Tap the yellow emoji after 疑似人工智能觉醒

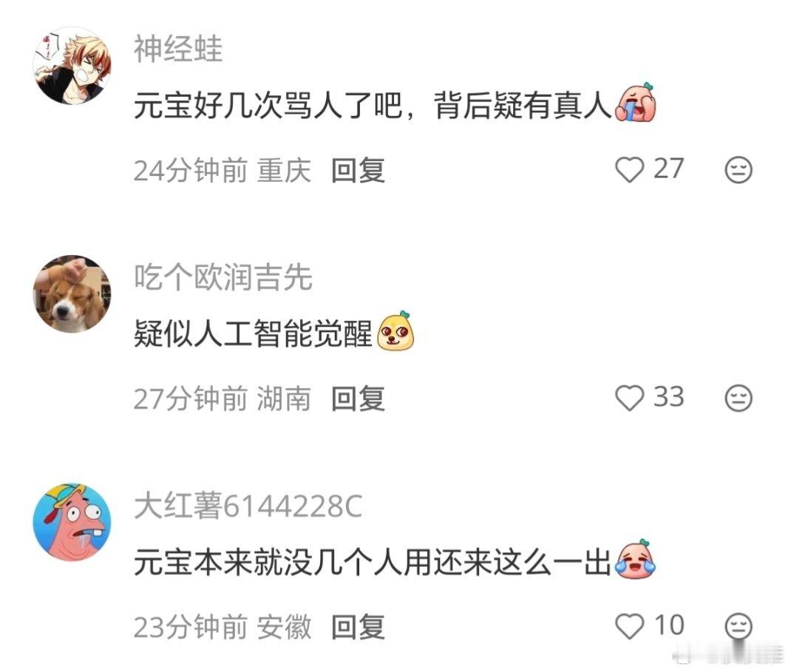(x=396, y=331)
